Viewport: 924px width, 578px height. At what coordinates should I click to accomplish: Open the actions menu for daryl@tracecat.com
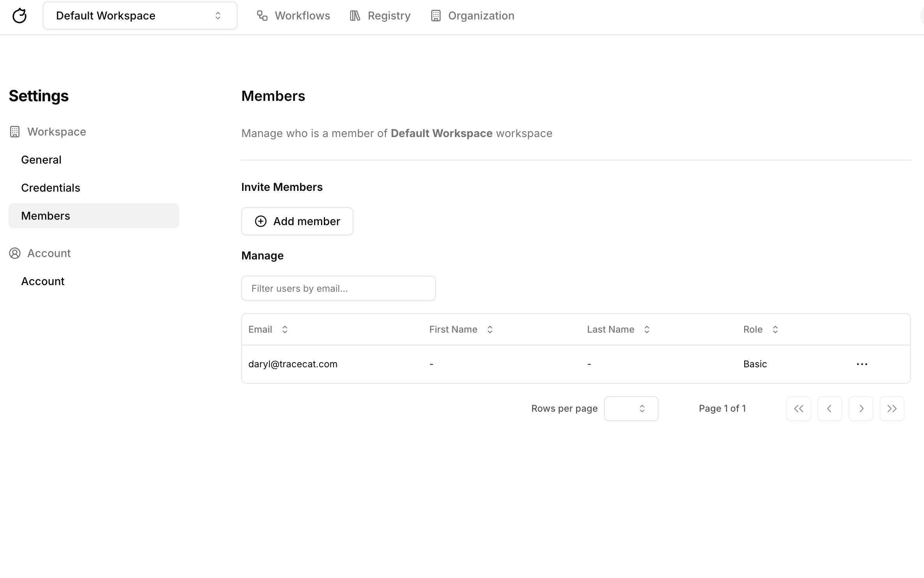tap(862, 364)
